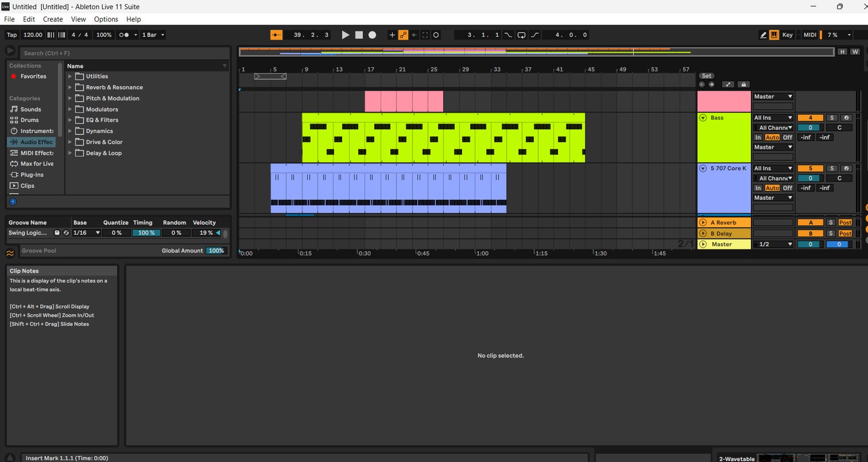868x462 pixels.
Task: Solo the Bass track
Action: (x=831, y=118)
